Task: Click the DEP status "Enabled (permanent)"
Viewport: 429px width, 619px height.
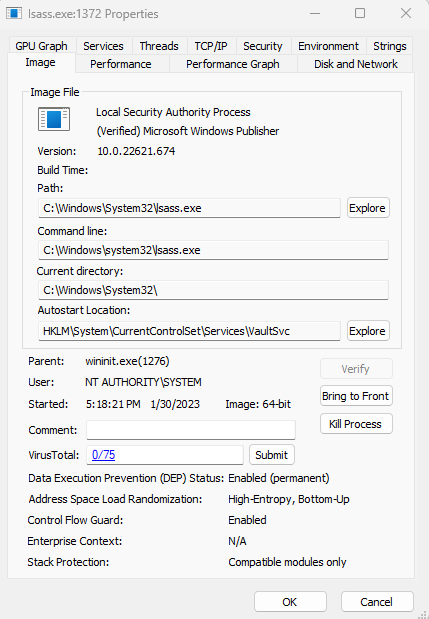Action: click(279, 478)
